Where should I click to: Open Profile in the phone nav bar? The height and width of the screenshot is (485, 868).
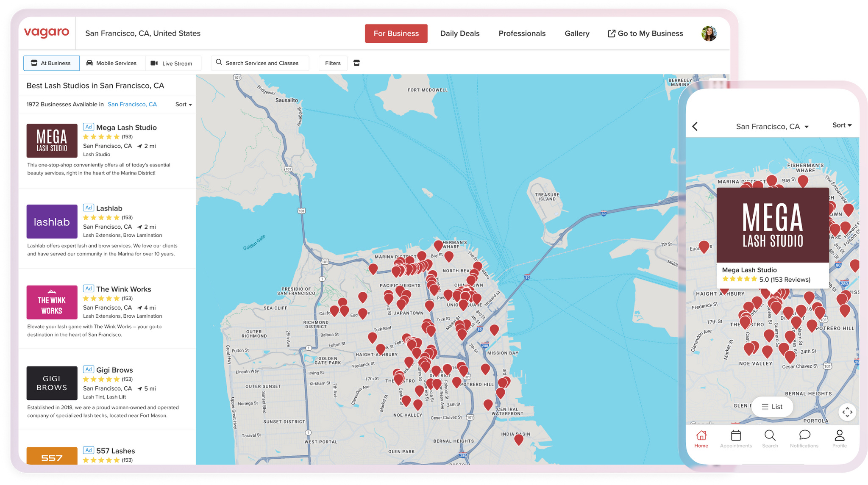(840, 439)
